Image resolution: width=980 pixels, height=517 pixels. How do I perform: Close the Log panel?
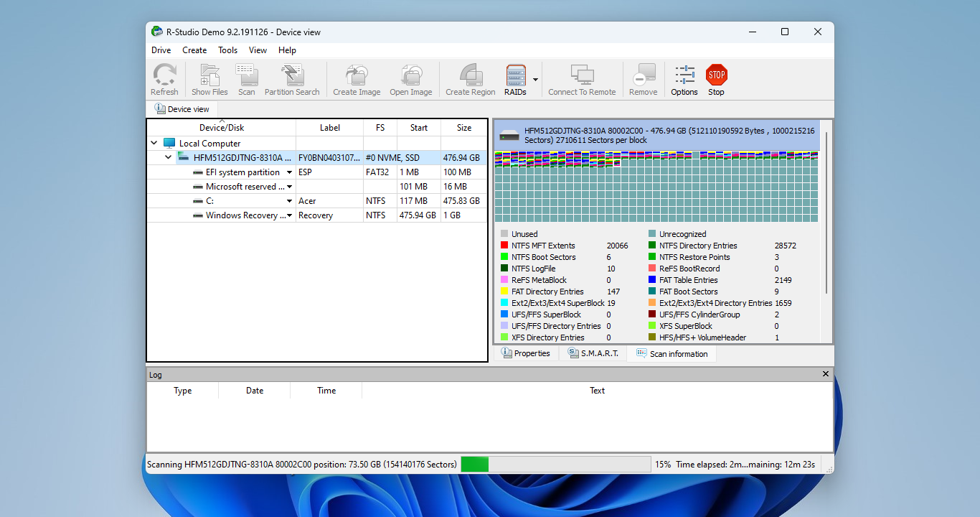[x=826, y=374]
